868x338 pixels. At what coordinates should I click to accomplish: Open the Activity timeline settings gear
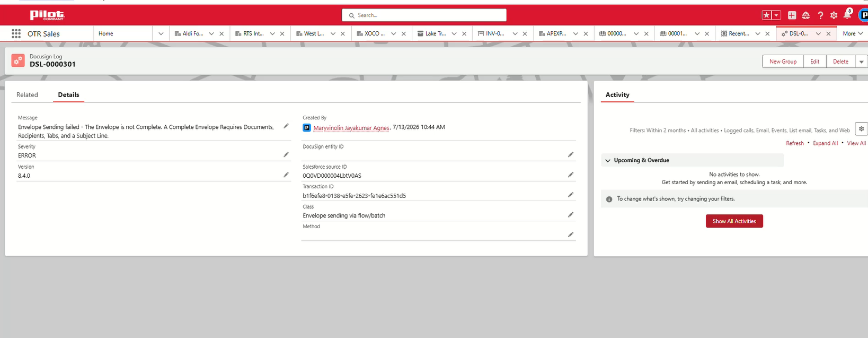(861, 129)
